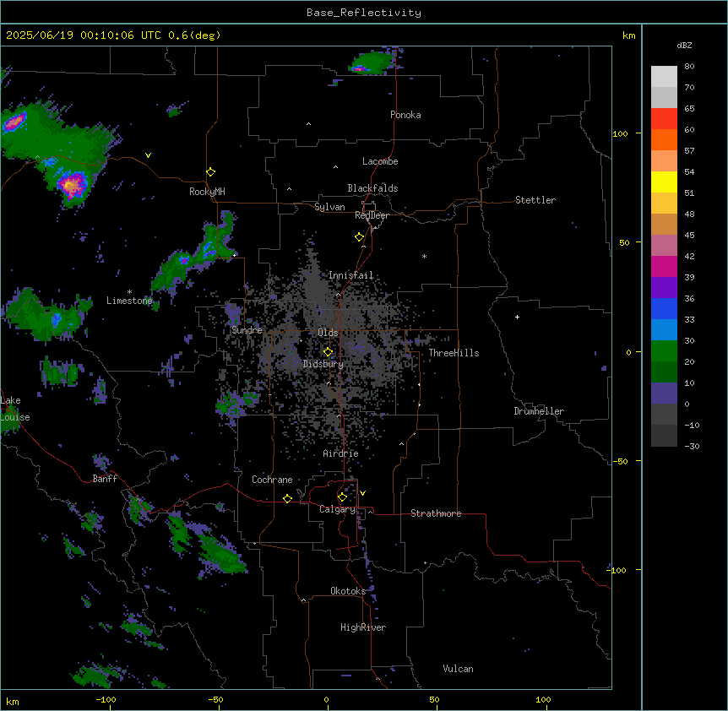Click the yellow diamond marker below Cochrane
The width and height of the screenshot is (728, 711).
tap(287, 498)
